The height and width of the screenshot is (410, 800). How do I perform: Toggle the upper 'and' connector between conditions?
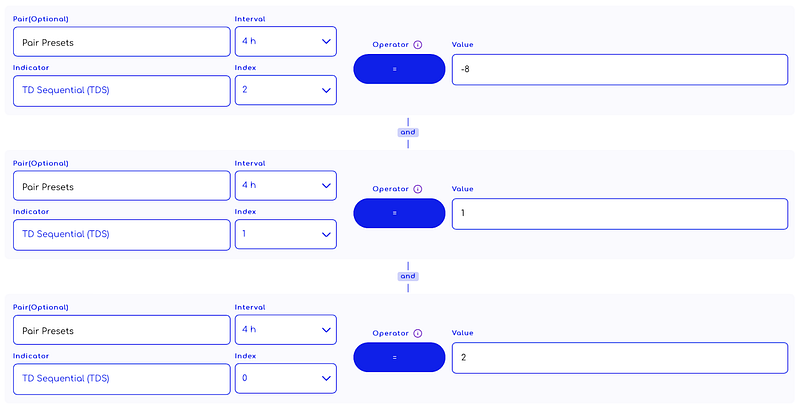click(x=408, y=132)
